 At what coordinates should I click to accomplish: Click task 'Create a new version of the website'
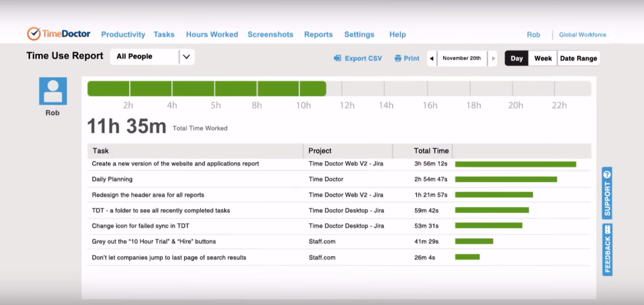coord(175,164)
